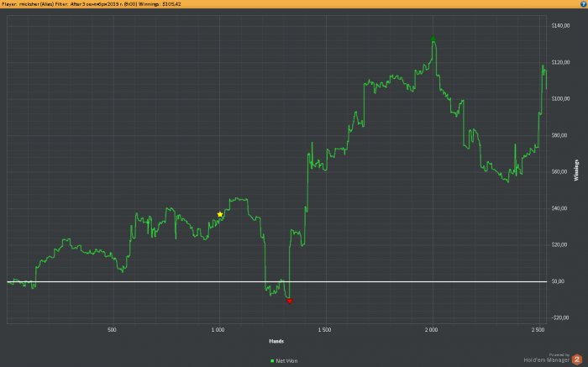Click the 2 500 hands axis label
Screen dimensions: 588x367
(538, 330)
